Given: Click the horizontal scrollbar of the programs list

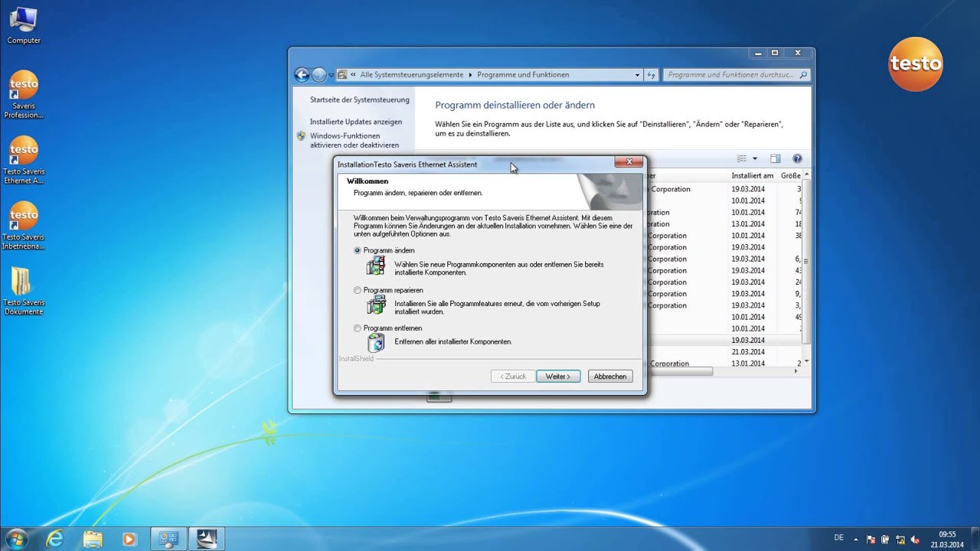Looking at the screenshot, I should coord(680,371).
